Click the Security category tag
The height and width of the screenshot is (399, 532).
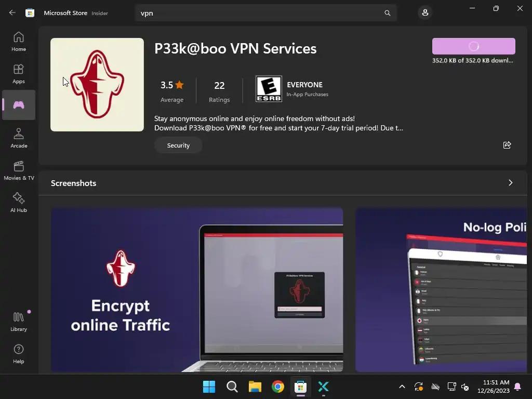pyautogui.click(x=178, y=145)
